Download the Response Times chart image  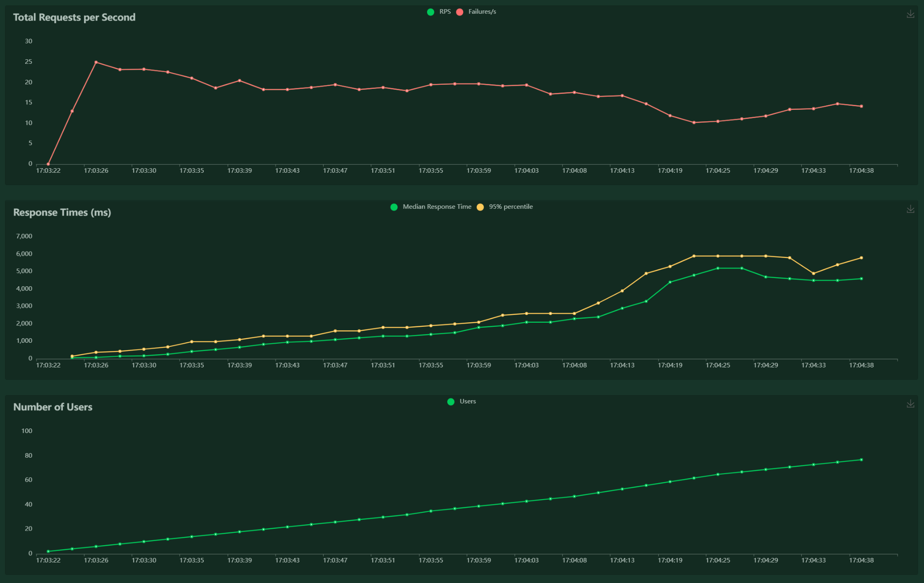(x=910, y=209)
